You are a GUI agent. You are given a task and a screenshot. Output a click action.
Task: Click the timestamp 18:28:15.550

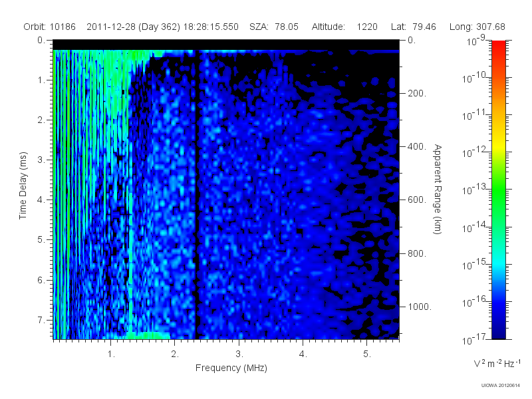point(211,27)
